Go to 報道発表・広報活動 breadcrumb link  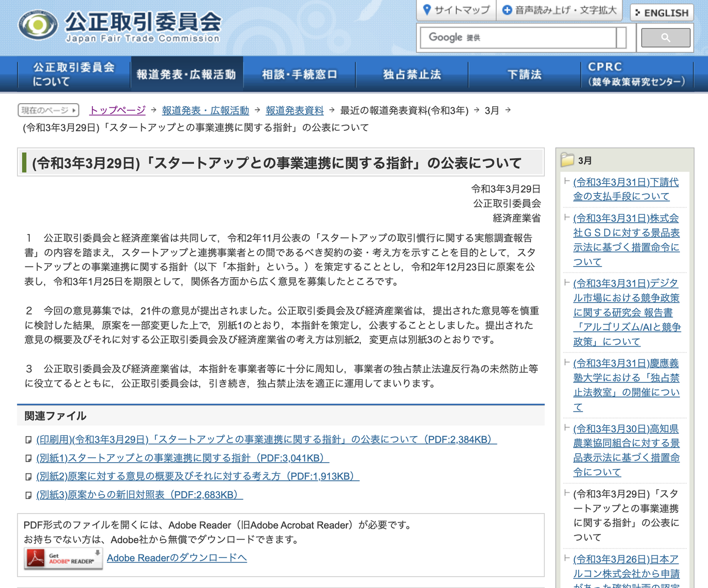click(206, 111)
